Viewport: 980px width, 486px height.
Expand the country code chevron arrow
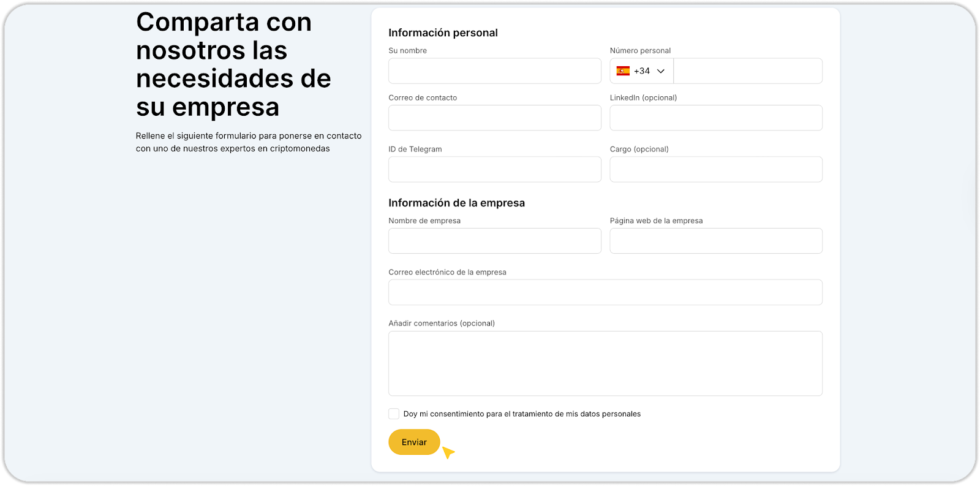point(661,71)
